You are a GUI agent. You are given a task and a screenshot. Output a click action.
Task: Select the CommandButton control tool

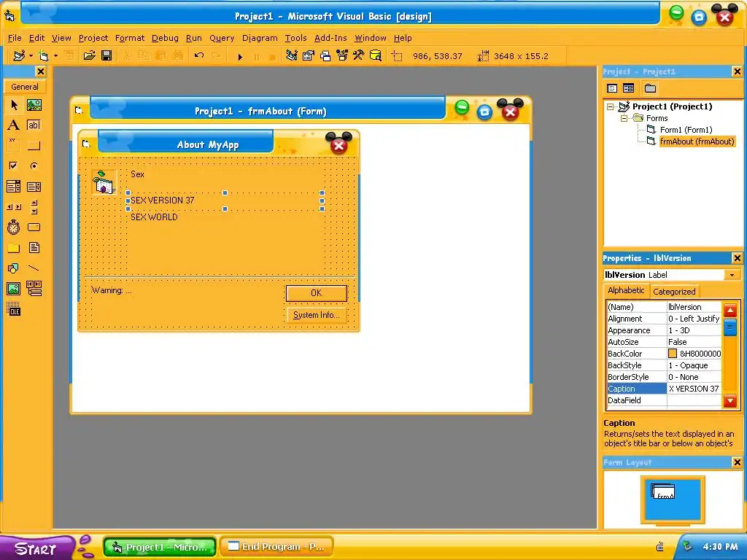[x=34, y=145]
